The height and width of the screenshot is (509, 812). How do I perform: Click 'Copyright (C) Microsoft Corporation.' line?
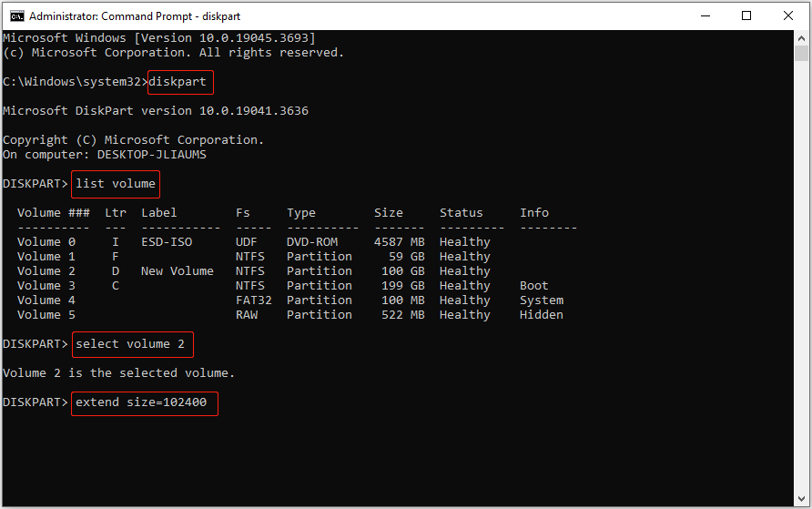tap(134, 140)
